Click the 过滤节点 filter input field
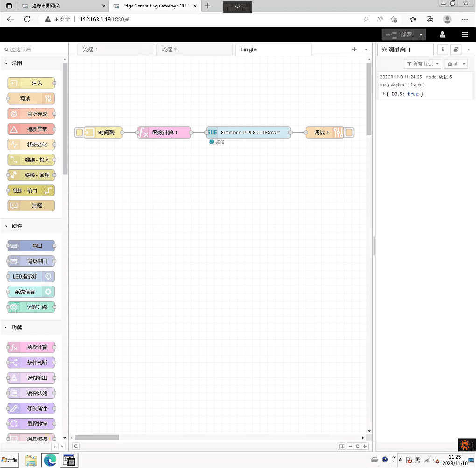476x468 pixels. pos(33,49)
